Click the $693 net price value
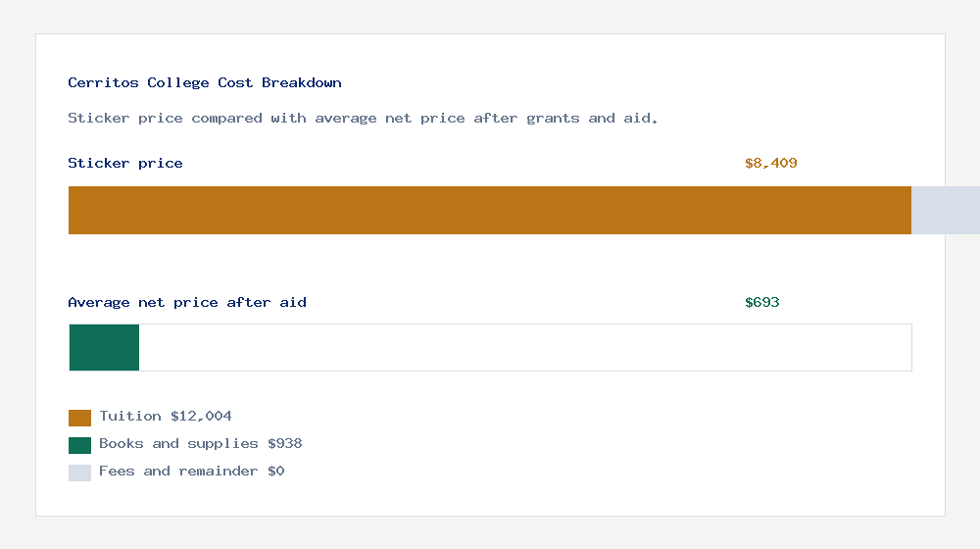 (x=761, y=303)
